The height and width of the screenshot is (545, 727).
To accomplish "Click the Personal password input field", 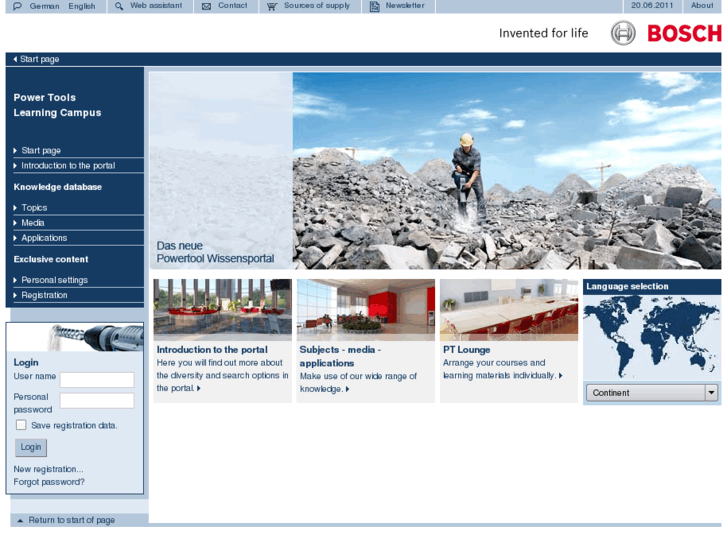I will pos(97,401).
